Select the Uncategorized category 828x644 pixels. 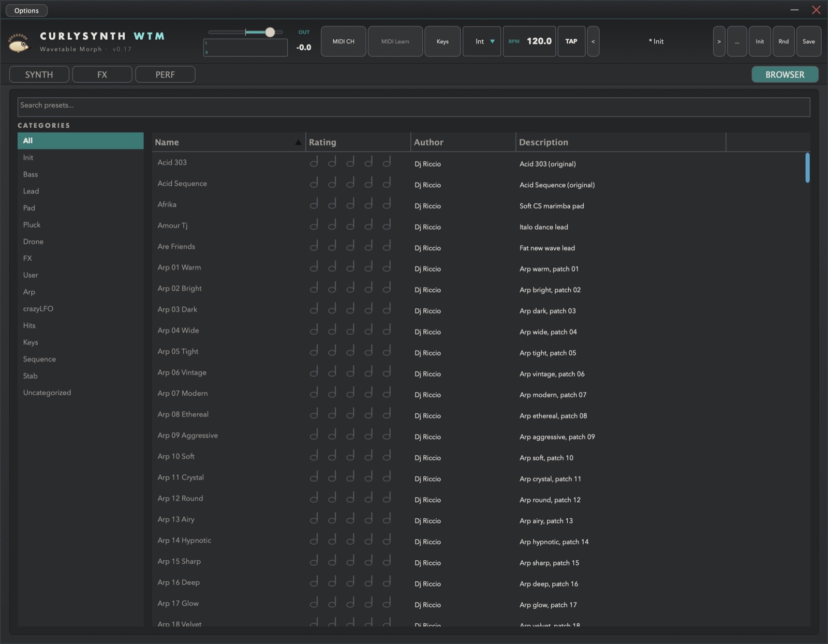pyautogui.click(x=80, y=393)
